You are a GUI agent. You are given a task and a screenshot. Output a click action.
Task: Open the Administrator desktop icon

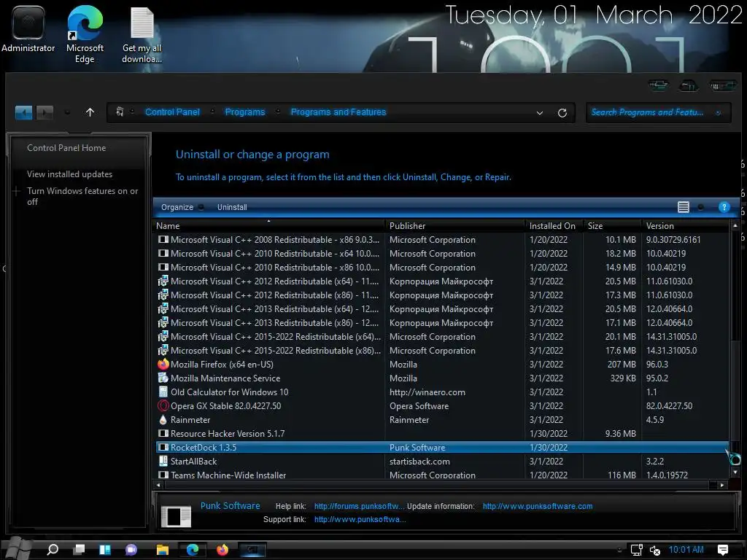(28, 29)
